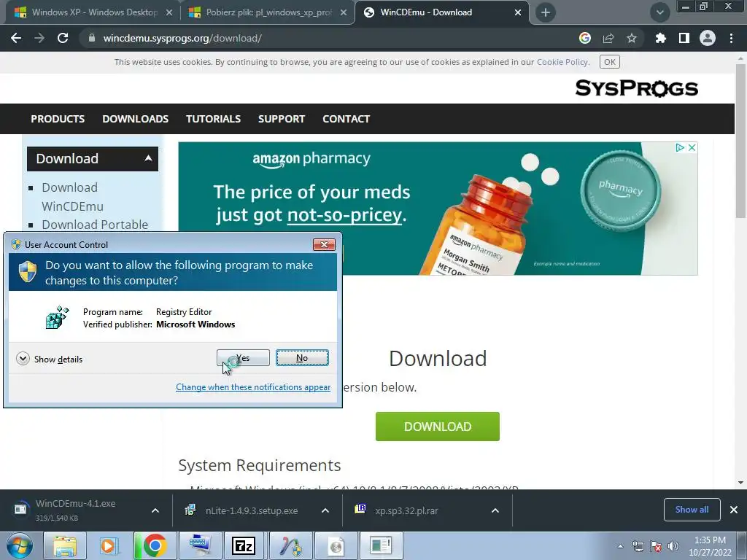Open Windows Media Player from taskbar

(x=109, y=545)
